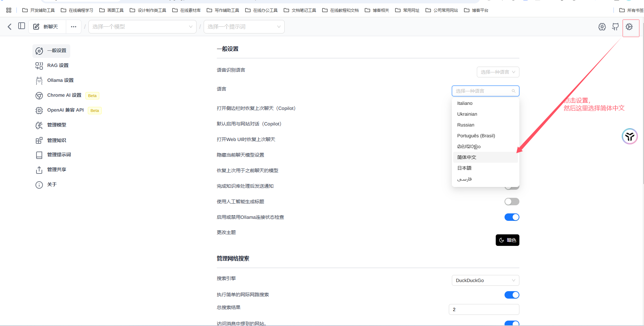
Task: Disable the Ollama connection status check toggle
Action: [512, 217]
